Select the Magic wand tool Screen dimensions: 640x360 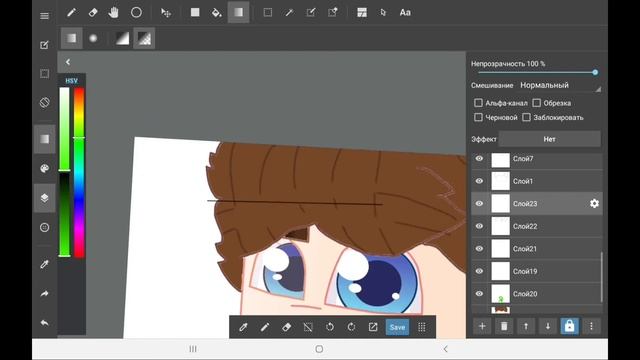[289, 13]
